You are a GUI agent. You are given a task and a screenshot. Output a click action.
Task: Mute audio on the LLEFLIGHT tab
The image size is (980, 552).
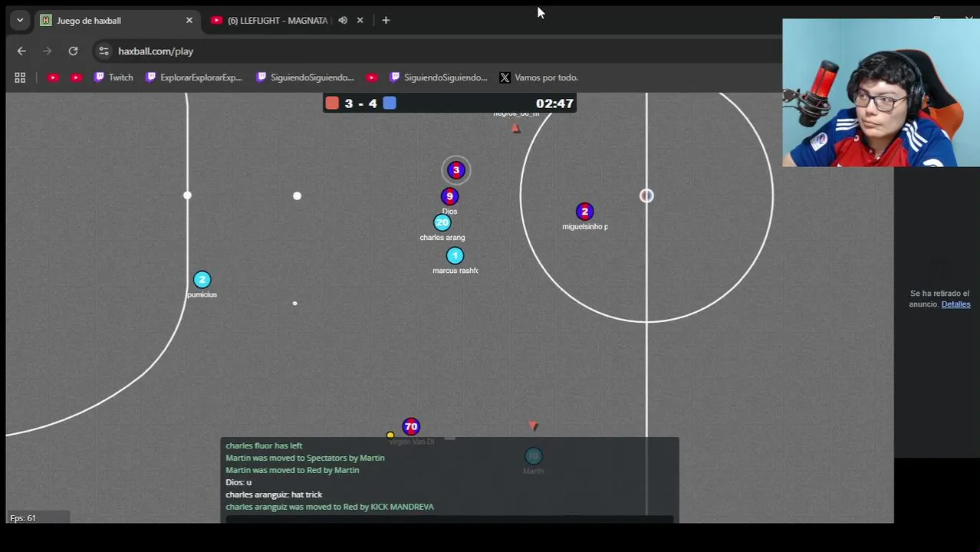tap(343, 21)
